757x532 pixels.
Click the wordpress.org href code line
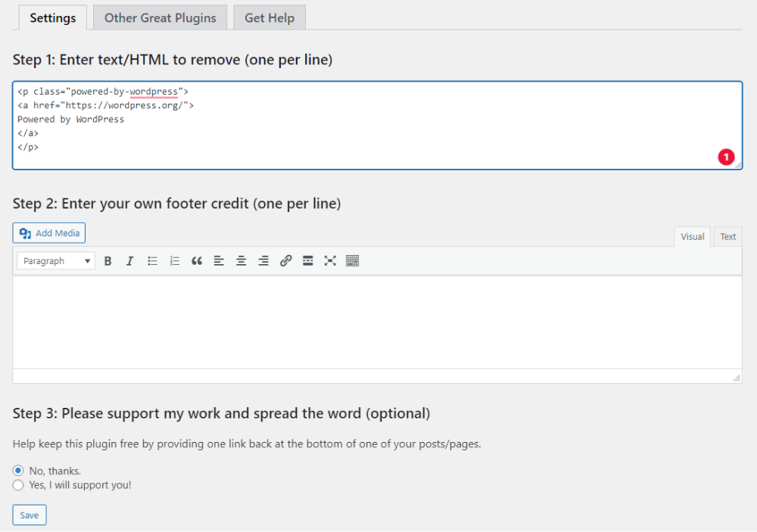click(x=106, y=105)
